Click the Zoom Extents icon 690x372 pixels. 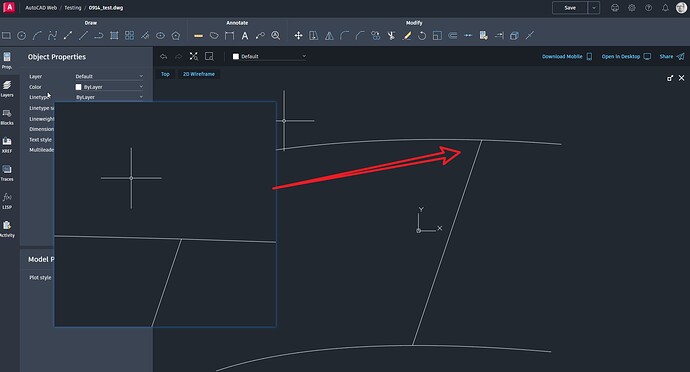[x=194, y=56]
